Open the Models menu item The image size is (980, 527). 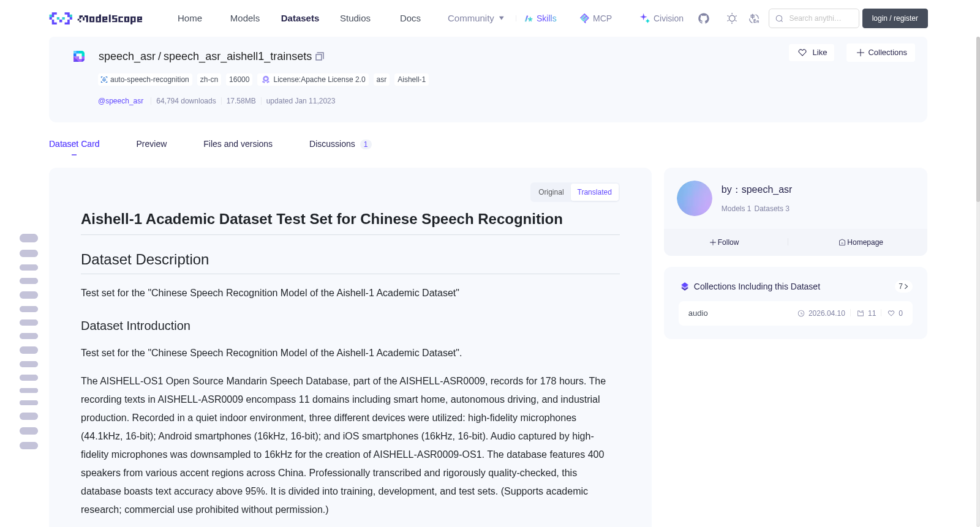245,18
